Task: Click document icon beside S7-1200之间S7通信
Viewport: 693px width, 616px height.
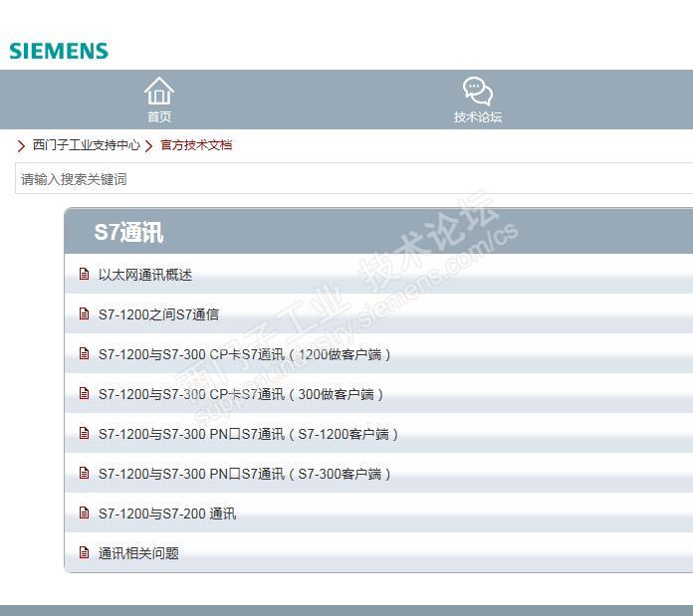Action: point(84,313)
